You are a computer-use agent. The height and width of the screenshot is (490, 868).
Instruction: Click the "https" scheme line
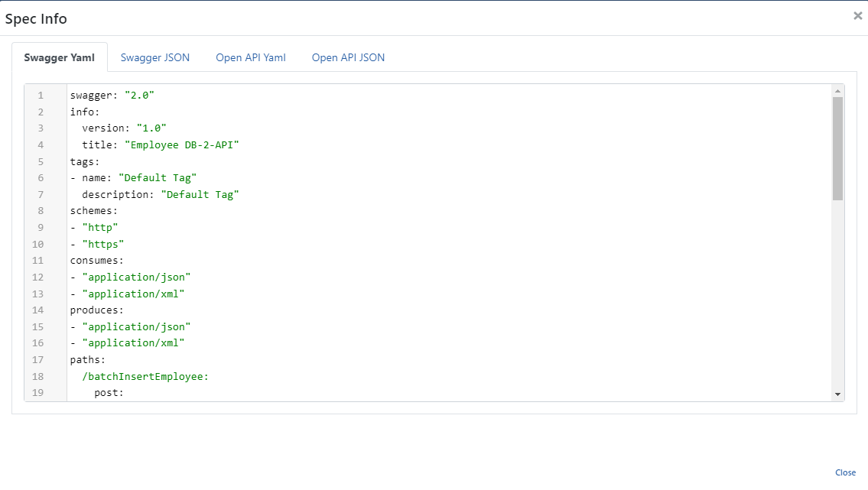(102, 245)
